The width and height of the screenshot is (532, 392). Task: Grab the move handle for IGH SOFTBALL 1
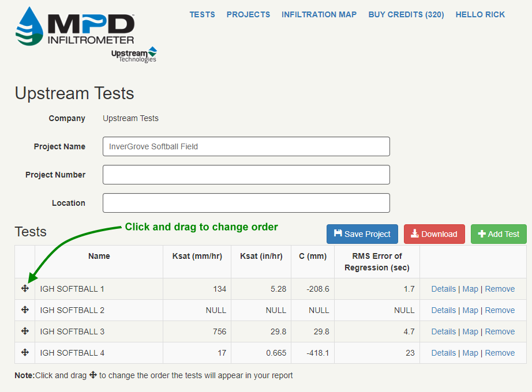pyautogui.click(x=25, y=289)
